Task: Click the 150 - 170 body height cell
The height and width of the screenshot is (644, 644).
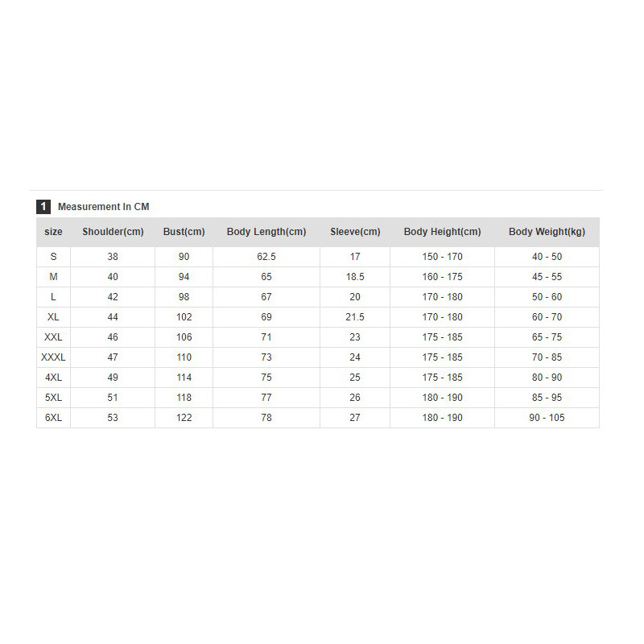Action: [x=442, y=257]
